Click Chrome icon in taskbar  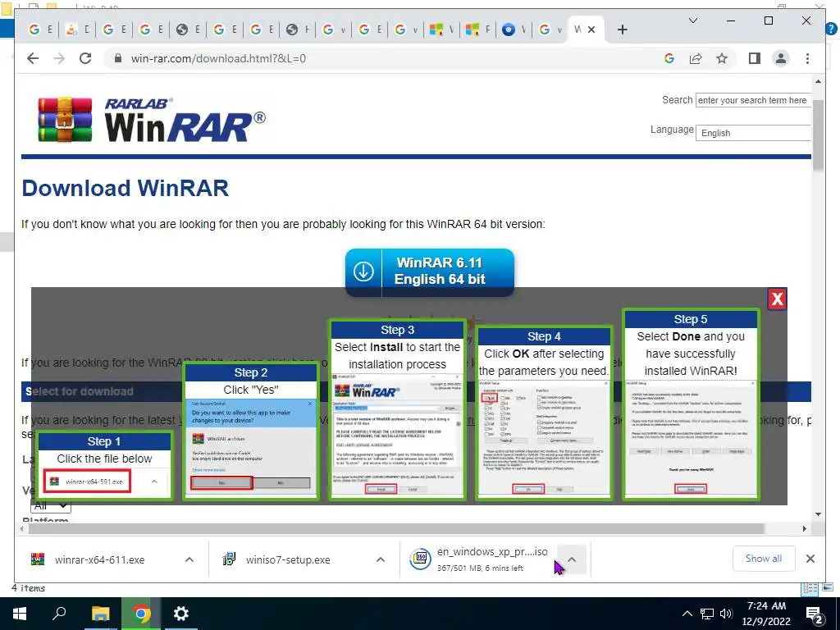point(141,614)
